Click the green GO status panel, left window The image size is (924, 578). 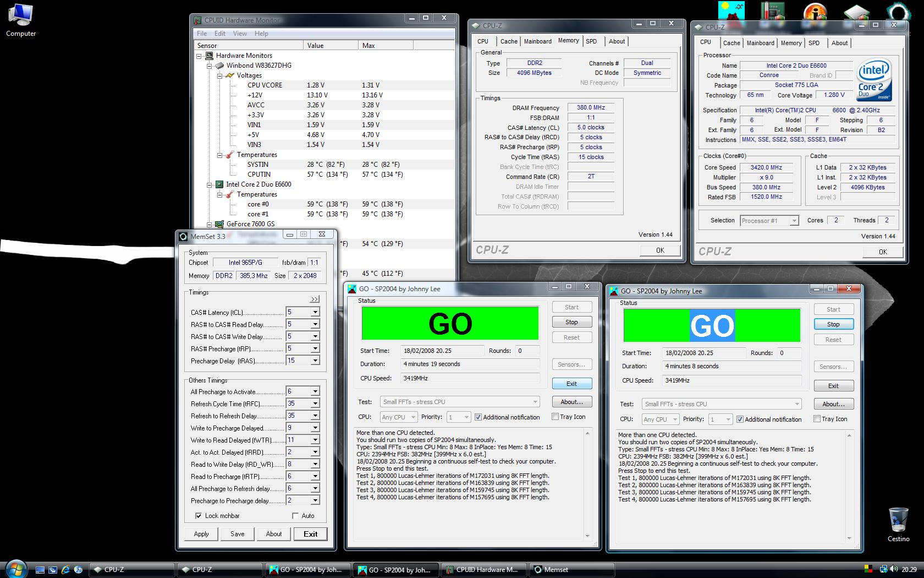point(450,324)
